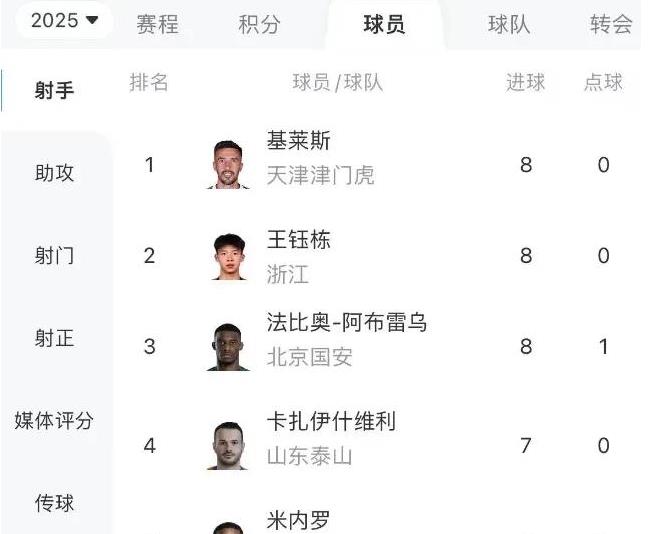Open player name 米内罗
This screenshot has height=534, width=662.
coord(298,520)
